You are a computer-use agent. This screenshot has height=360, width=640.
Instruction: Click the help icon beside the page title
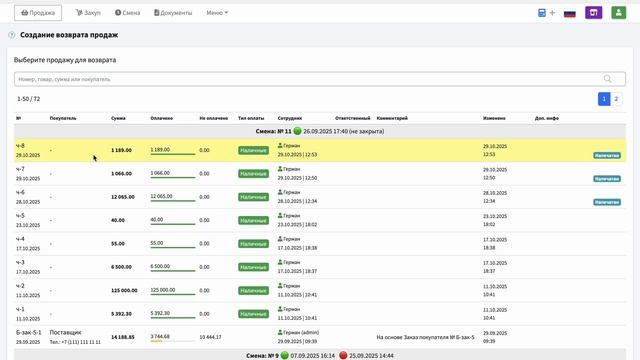pos(11,35)
